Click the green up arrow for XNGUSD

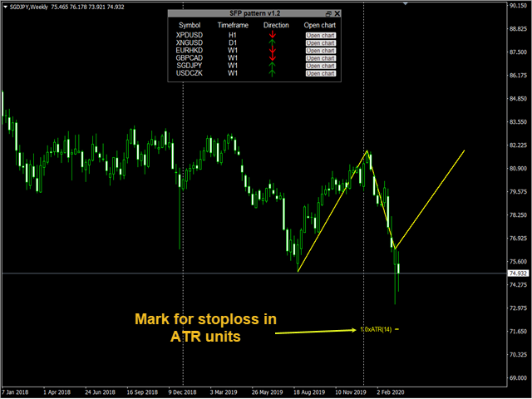point(272,42)
